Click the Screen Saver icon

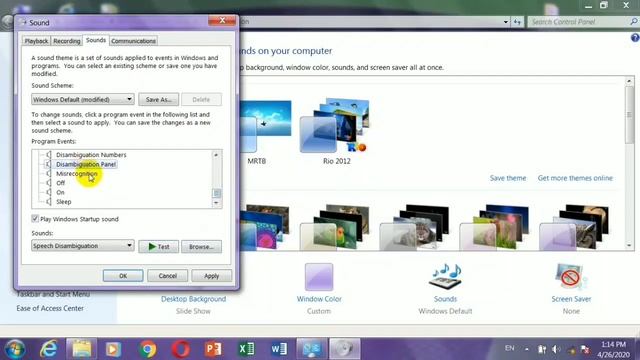click(x=571, y=277)
